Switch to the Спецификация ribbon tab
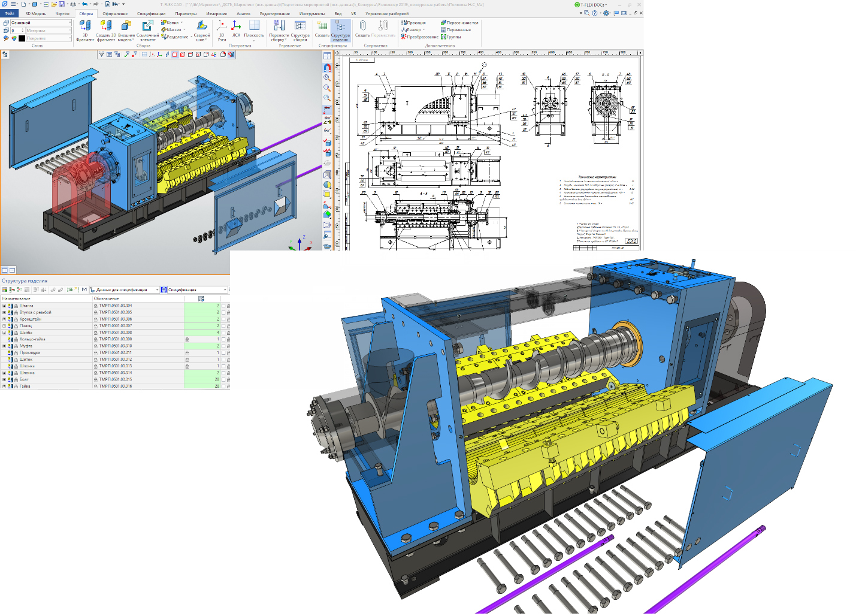 click(151, 13)
